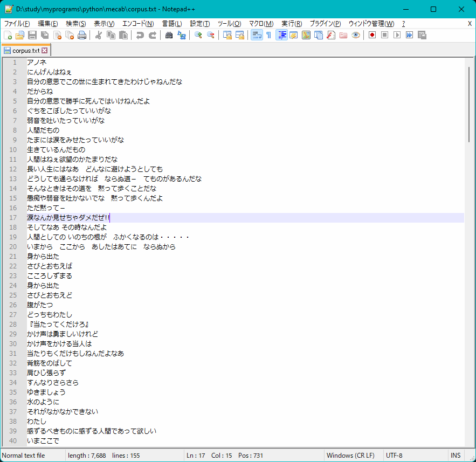Open the ウィンドウ管理(W) menu
This screenshot has width=476, height=462.
pos(371,24)
